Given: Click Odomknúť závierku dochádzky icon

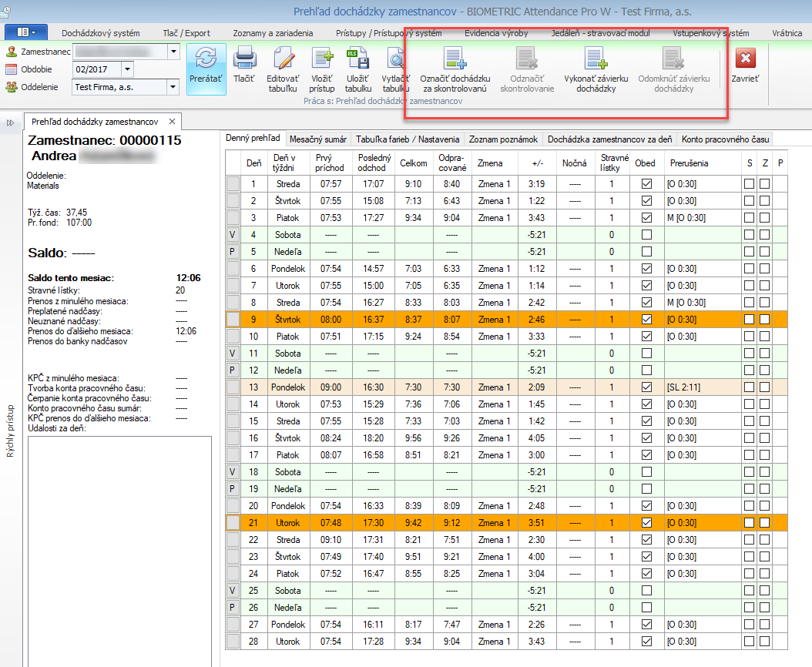Looking at the screenshot, I should 674,58.
